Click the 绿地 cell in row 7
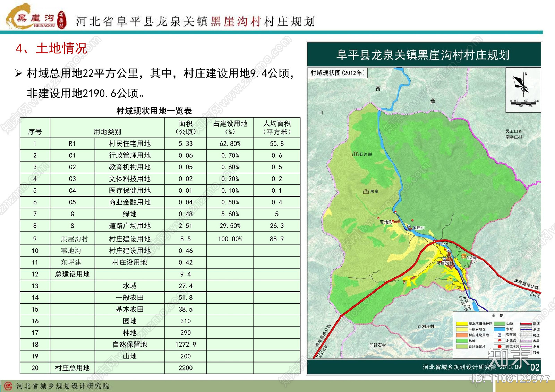The width and height of the screenshot is (555, 392). 130,214
